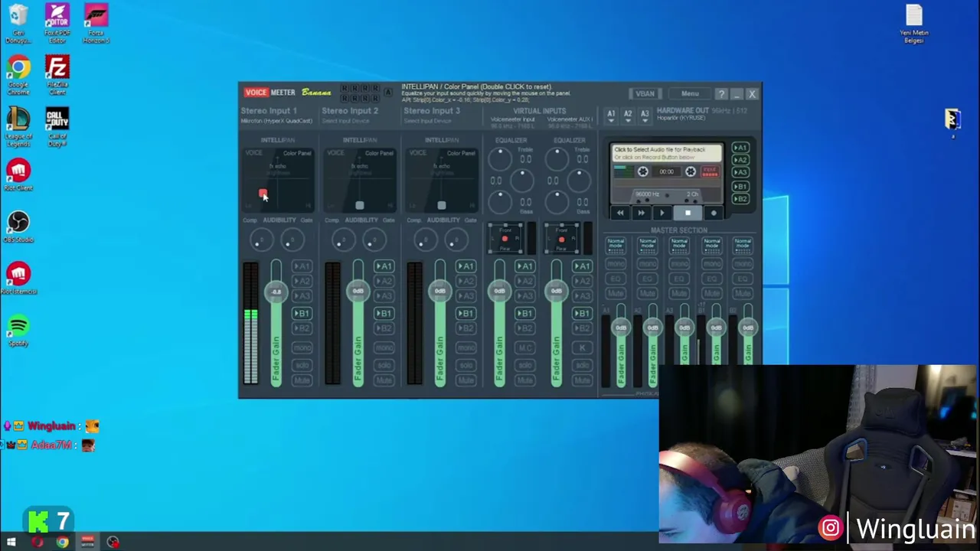Toggle A1 routing on Stereo Input 3
Screen dimensions: 980x551
tap(465, 266)
